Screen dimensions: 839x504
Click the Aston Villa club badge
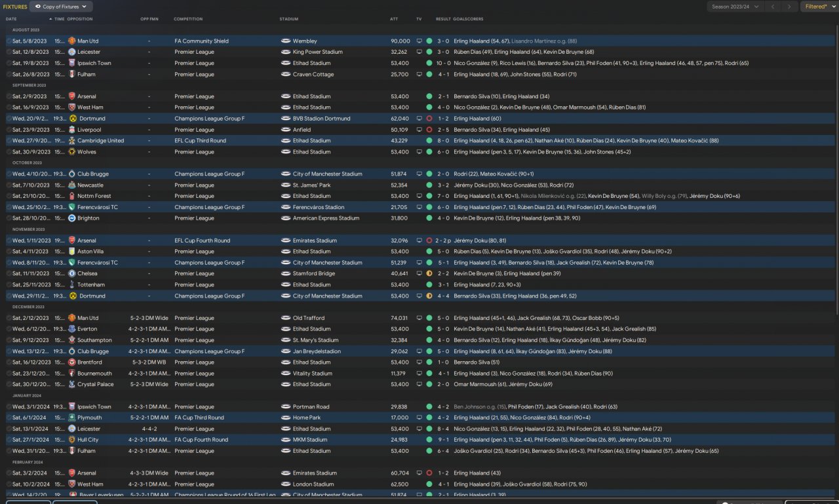pos(72,252)
